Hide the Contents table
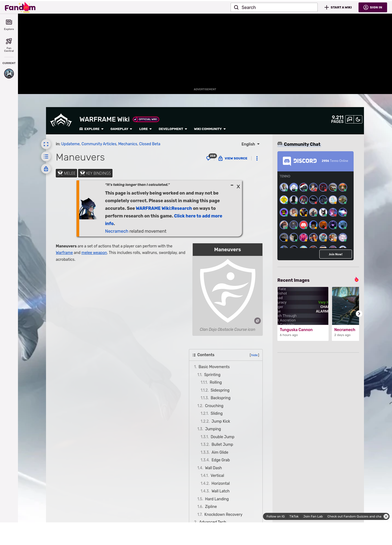The height and width of the screenshot is (545, 392). click(x=255, y=355)
